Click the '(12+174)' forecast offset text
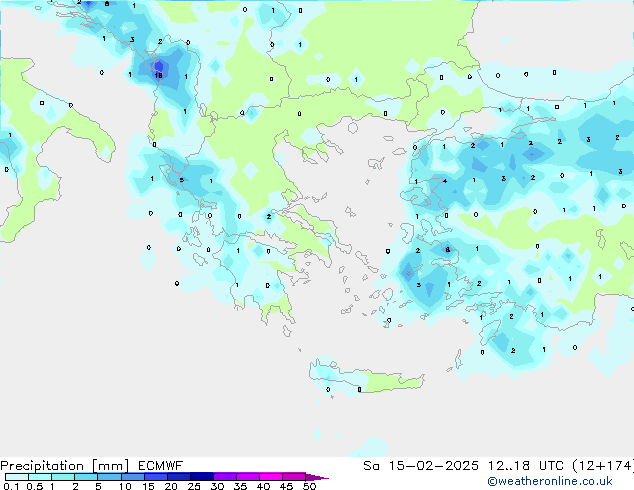Image resolution: width=634 pixels, height=490 pixels. click(x=603, y=466)
